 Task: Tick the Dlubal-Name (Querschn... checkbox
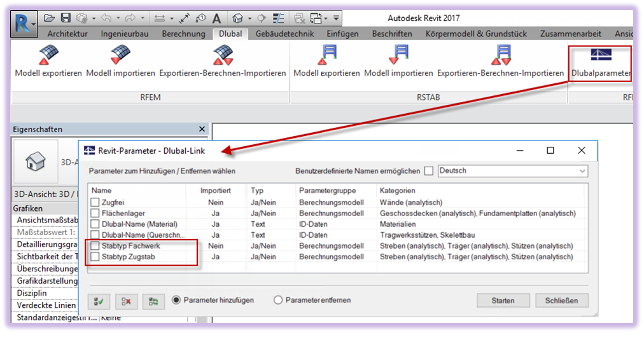[x=95, y=235]
